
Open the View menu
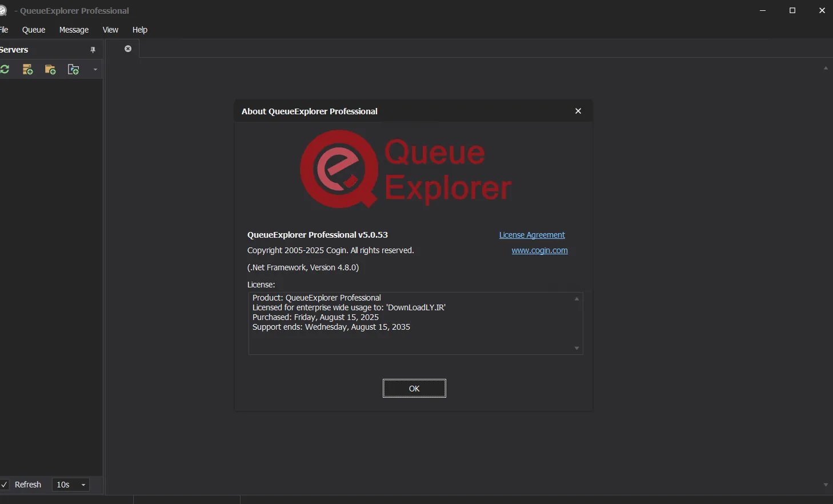click(110, 30)
